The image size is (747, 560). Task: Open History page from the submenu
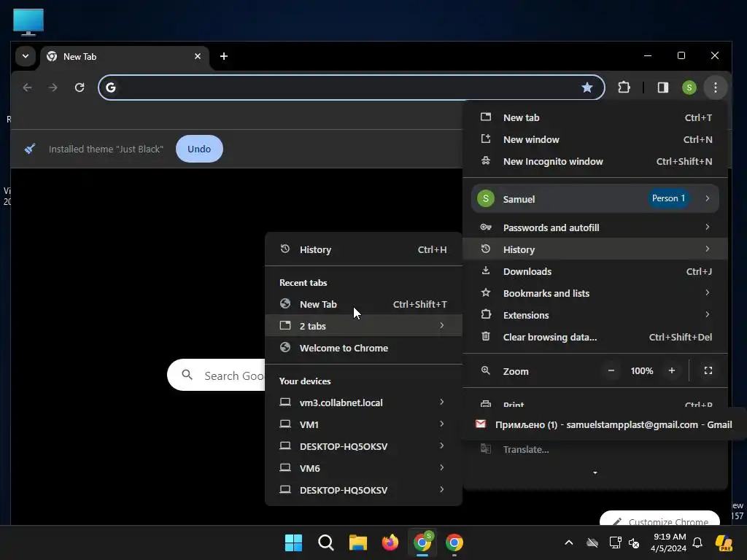[x=363, y=249]
